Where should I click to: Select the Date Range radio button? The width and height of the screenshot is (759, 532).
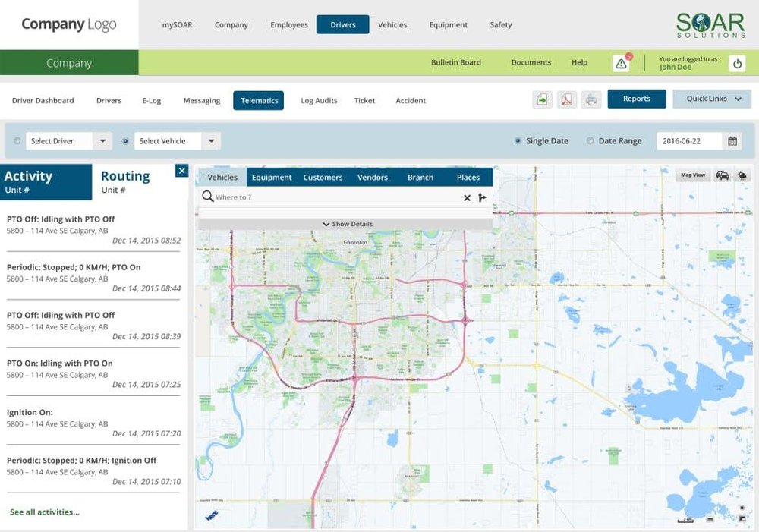coord(589,140)
